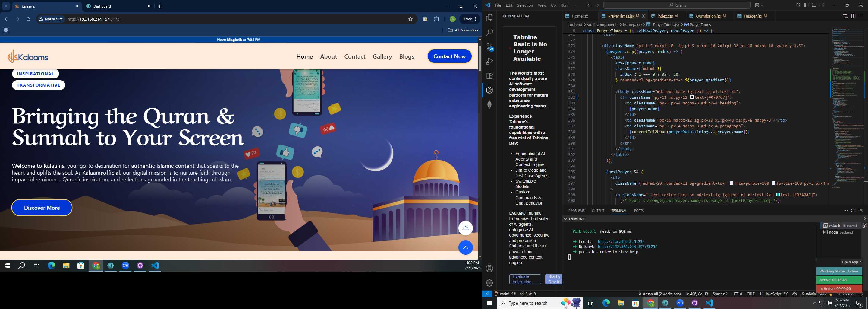Open the File menu in VS Code
The width and height of the screenshot is (868, 309).
pyautogui.click(x=498, y=5)
